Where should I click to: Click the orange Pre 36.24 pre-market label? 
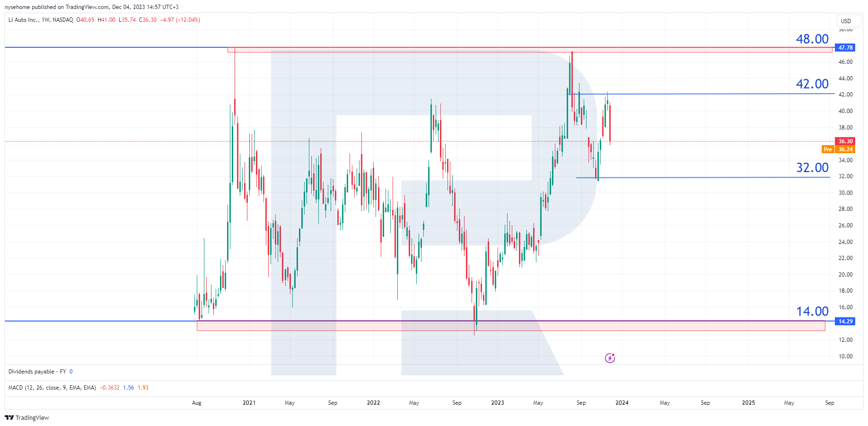(x=838, y=149)
